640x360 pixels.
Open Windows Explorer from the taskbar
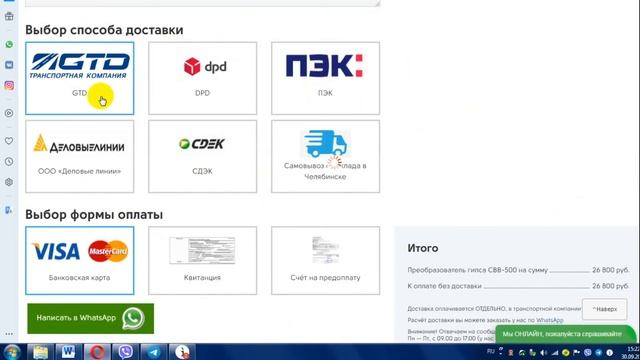pyautogui.click(x=40, y=352)
